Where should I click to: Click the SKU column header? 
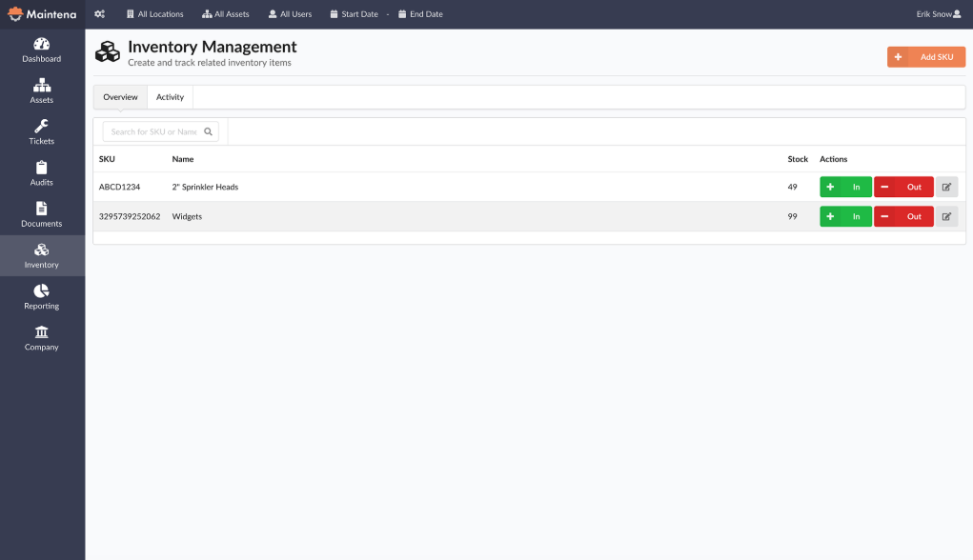click(107, 159)
